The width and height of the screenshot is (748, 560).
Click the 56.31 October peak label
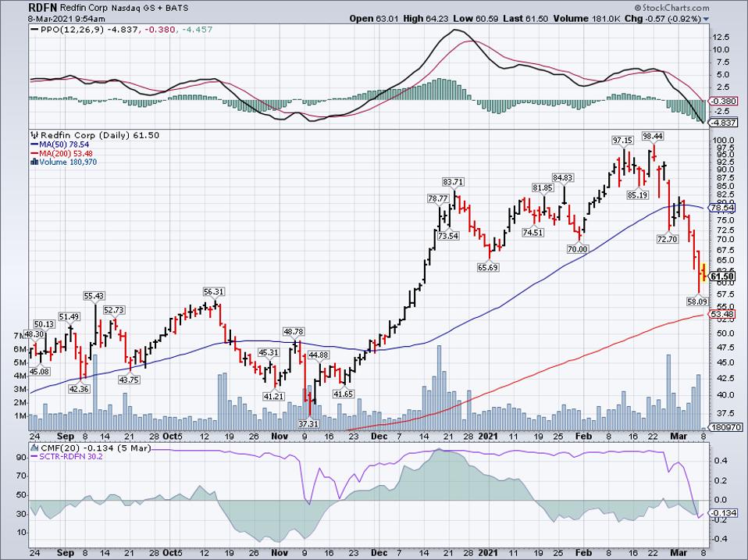(213, 291)
